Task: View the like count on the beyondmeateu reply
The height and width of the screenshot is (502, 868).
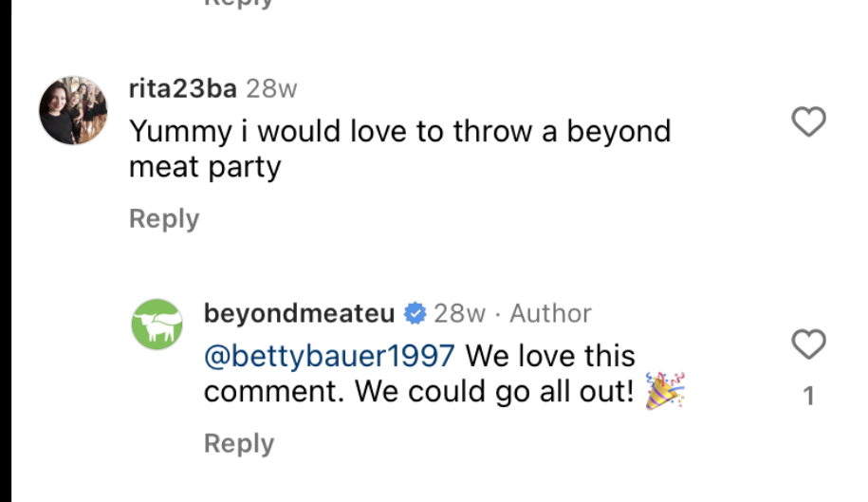Action: tap(808, 397)
